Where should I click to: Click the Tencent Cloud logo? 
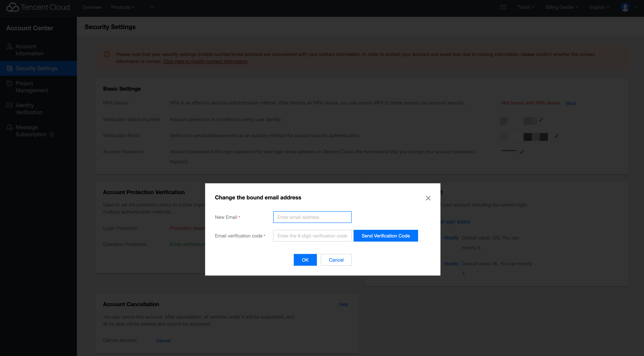tap(38, 7)
